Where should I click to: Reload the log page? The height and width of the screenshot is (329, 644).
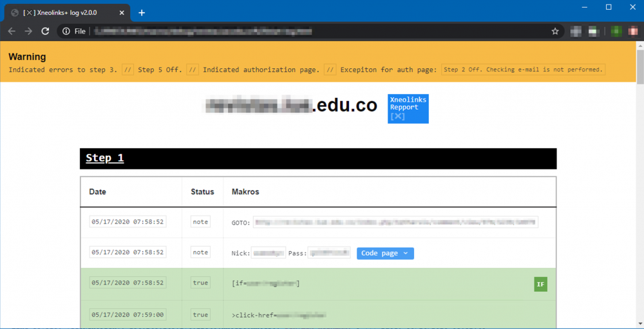[45, 31]
